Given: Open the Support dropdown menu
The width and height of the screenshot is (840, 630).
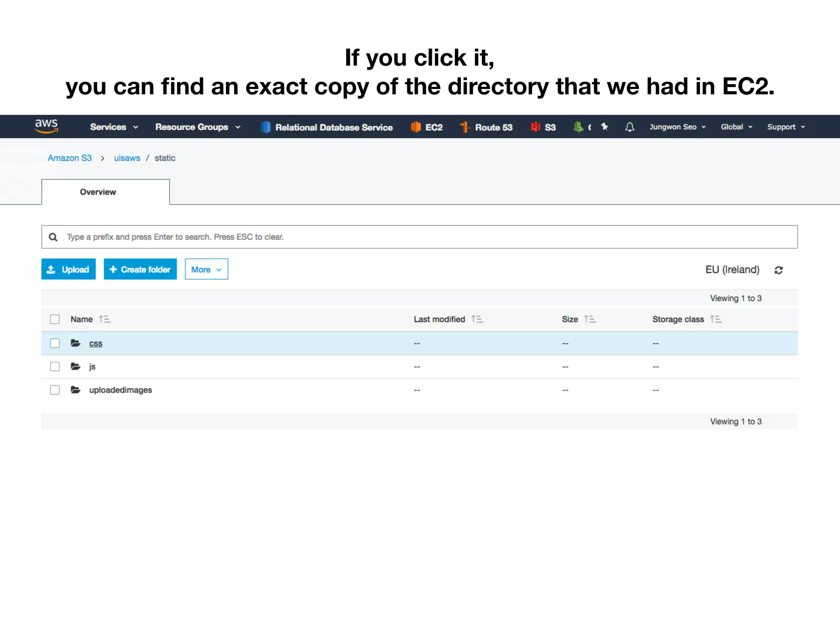Looking at the screenshot, I should click(786, 127).
